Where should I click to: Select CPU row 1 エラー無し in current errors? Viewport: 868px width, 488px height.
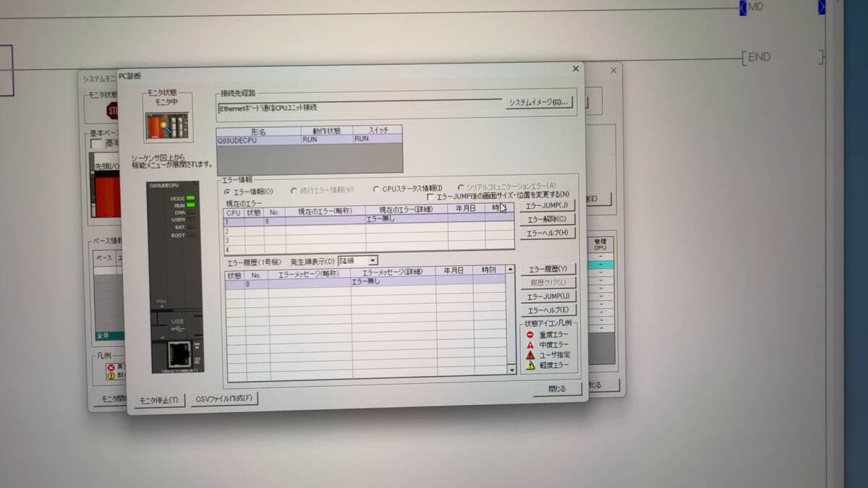368,220
